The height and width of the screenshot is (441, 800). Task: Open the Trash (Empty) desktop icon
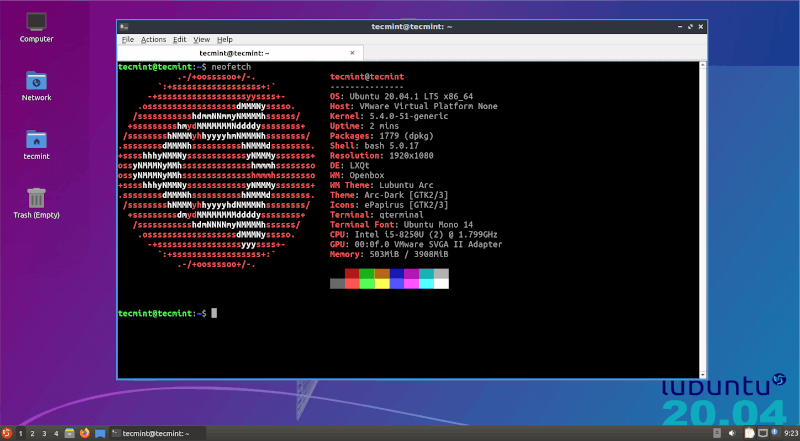tap(37, 198)
